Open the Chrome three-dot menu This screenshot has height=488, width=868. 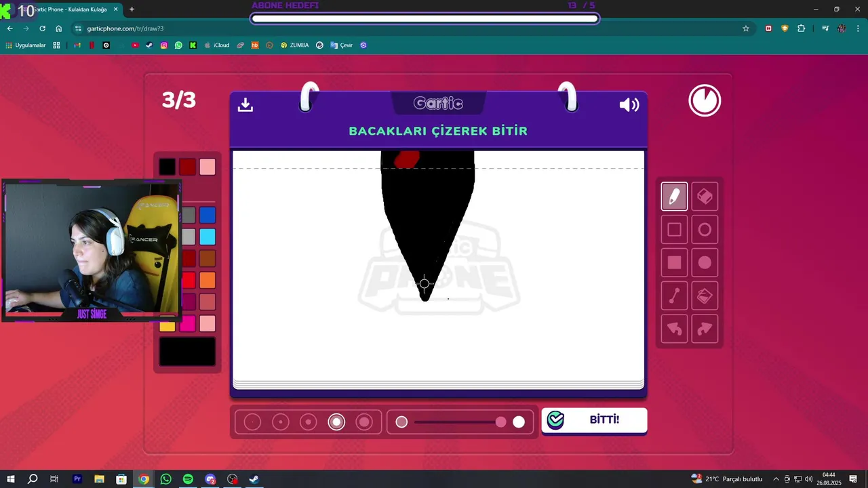coord(858,28)
